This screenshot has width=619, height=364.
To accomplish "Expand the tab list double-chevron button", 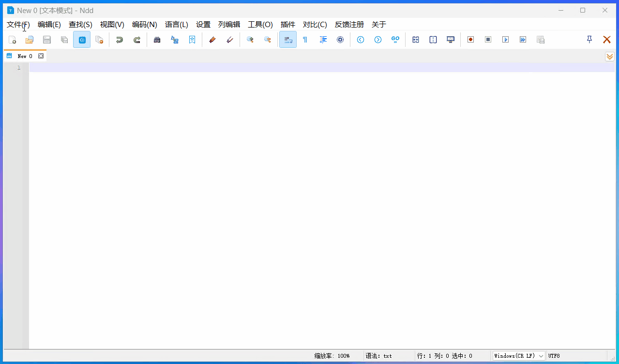I will point(610,57).
